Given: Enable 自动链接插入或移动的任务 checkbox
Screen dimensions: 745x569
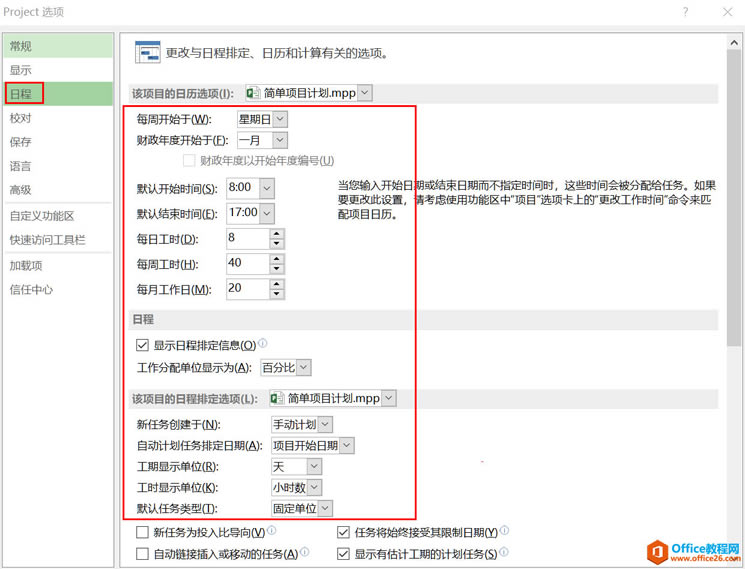Looking at the screenshot, I should point(142,554).
